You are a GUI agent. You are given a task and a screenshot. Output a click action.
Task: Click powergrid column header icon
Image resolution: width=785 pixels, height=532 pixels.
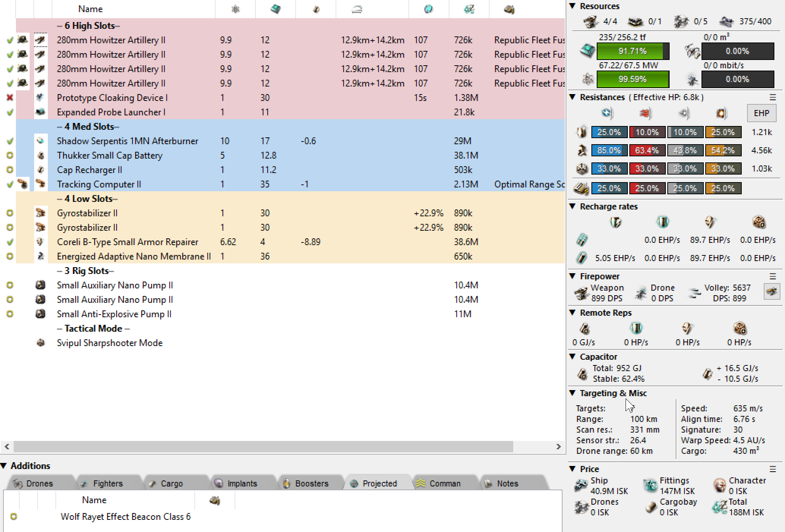click(x=235, y=9)
